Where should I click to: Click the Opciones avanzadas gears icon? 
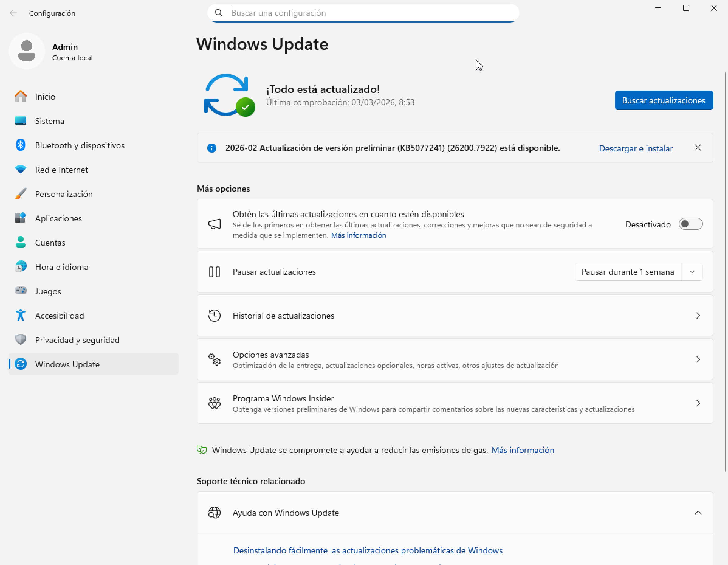point(214,359)
